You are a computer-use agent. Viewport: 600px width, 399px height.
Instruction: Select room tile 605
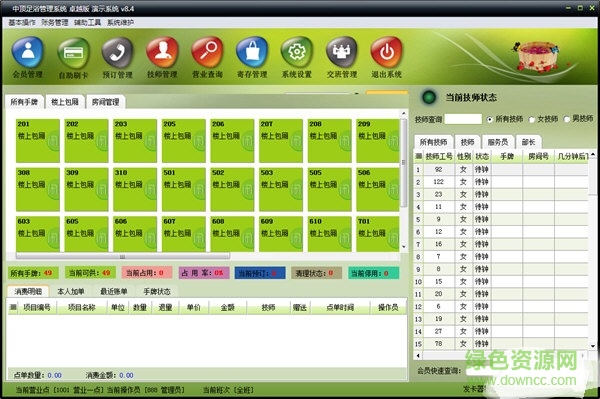tap(86, 234)
